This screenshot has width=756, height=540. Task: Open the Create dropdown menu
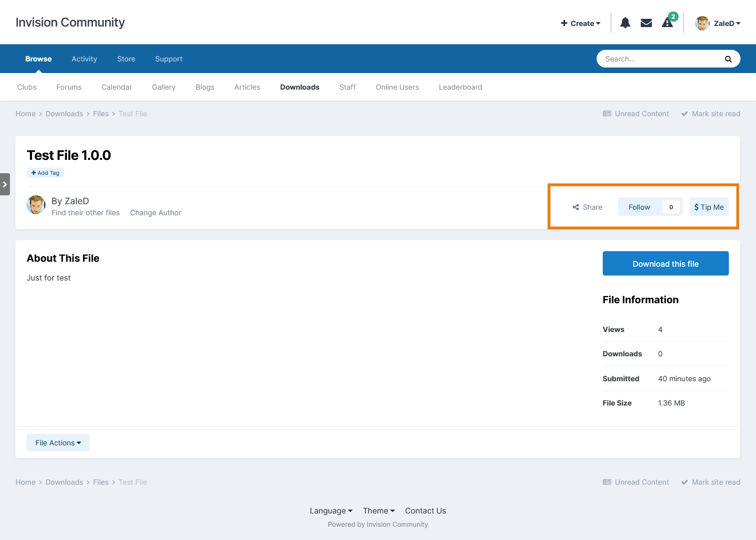point(581,23)
